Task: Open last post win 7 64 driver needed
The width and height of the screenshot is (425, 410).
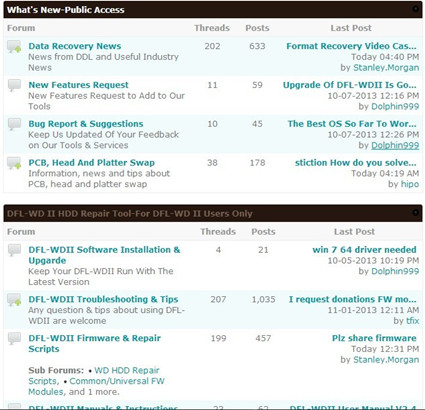Action: coord(364,250)
